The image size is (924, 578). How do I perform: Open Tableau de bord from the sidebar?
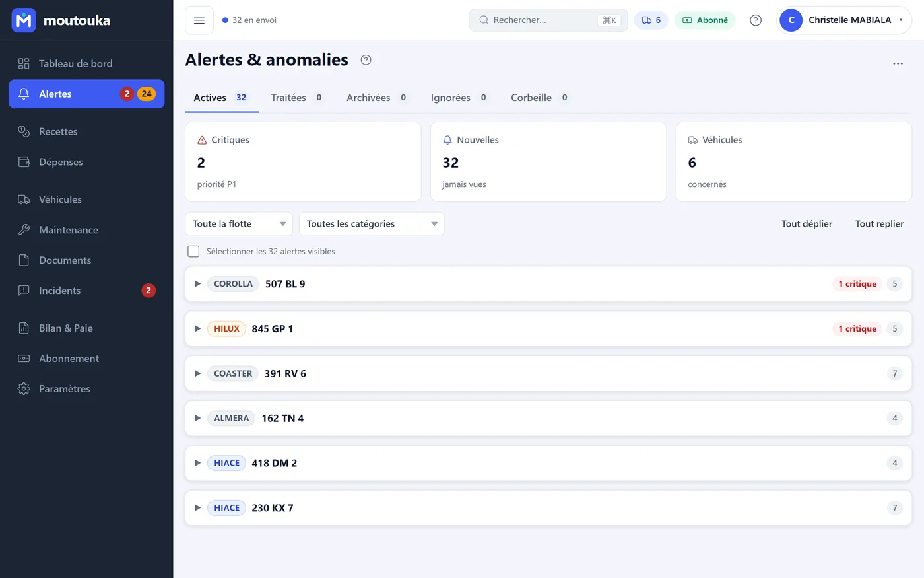[86, 63]
